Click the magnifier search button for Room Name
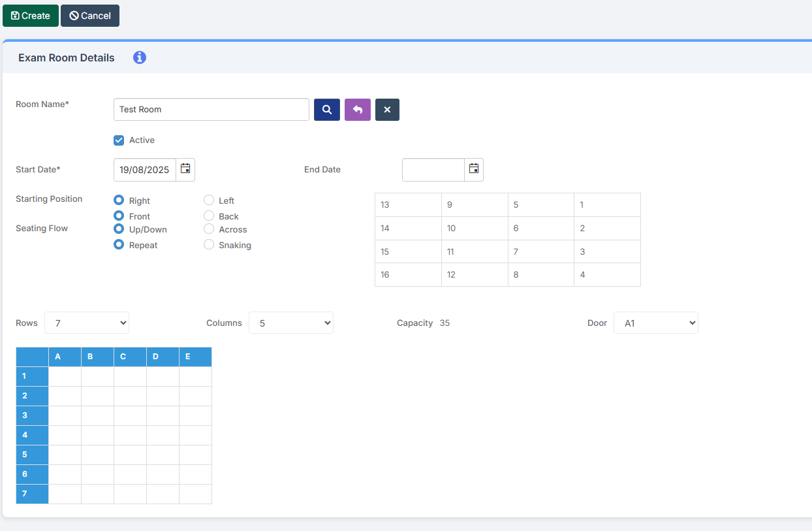Image resolution: width=812 pixels, height=531 pixels. tap(327, 110)
